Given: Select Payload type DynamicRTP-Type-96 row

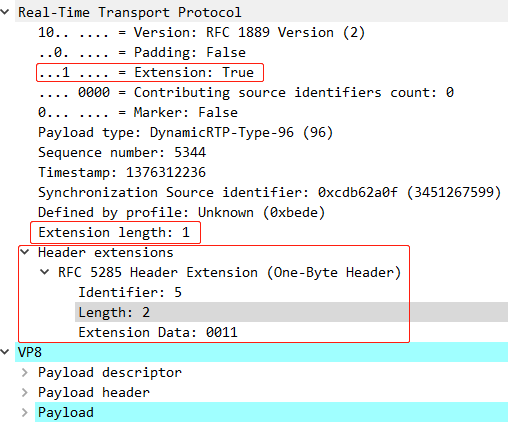Looking at the screenshot, I should click(x=185, y=132).
